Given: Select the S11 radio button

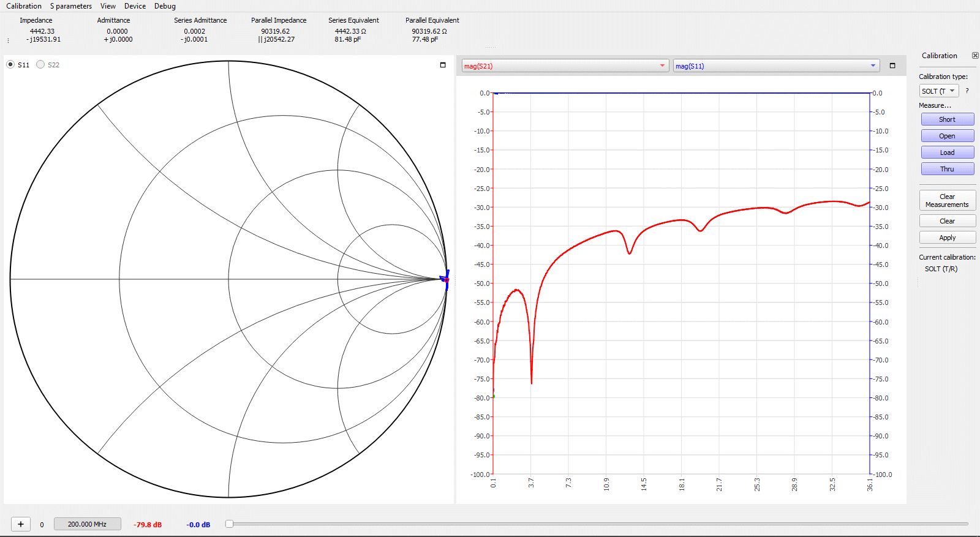Looking at the screenshot, I should click(x=10, y=65).
